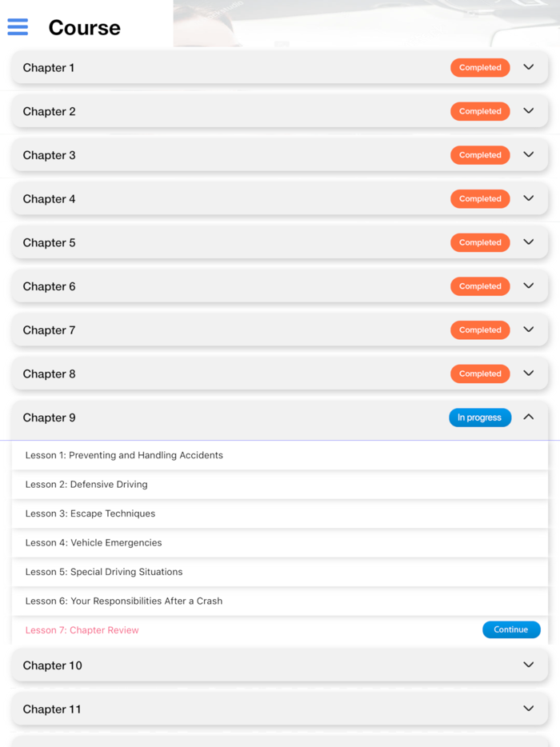Select Lesson 7: Chapter Review

(x=82, y=630)
